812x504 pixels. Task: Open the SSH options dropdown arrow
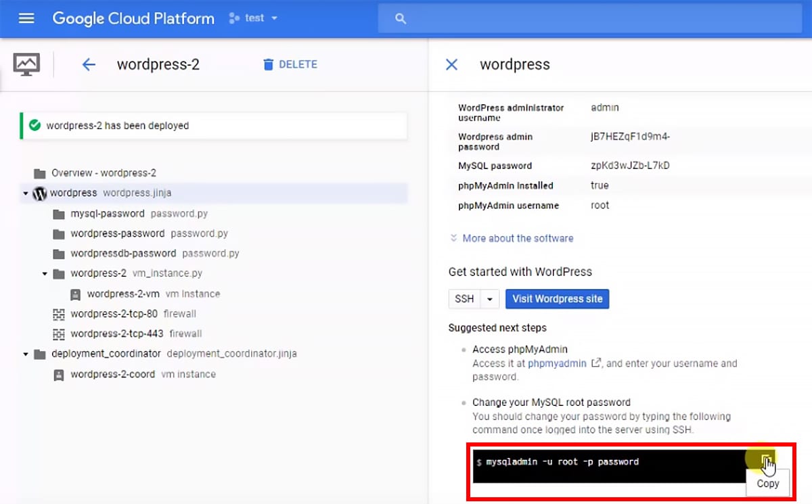coord(490,298)
